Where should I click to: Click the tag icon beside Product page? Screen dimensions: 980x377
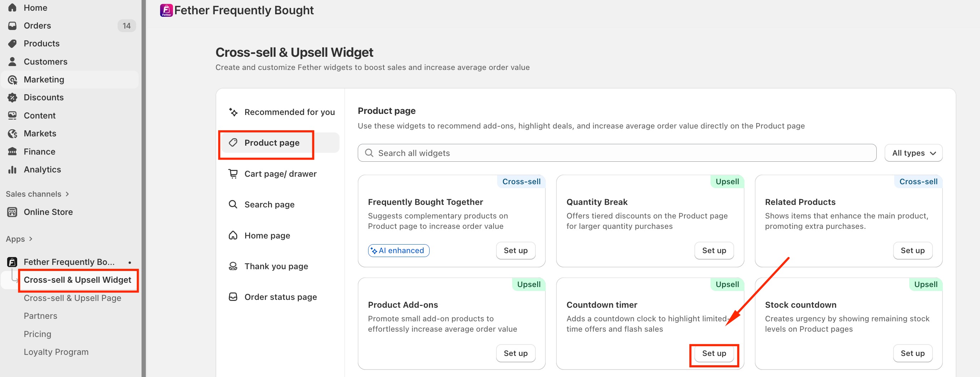[x=233, y=142]
